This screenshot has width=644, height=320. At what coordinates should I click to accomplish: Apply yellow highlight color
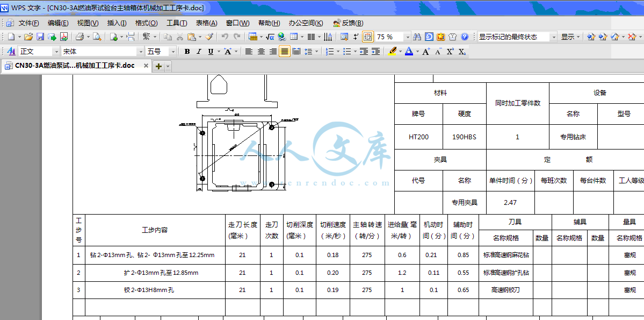click(392, 52)
